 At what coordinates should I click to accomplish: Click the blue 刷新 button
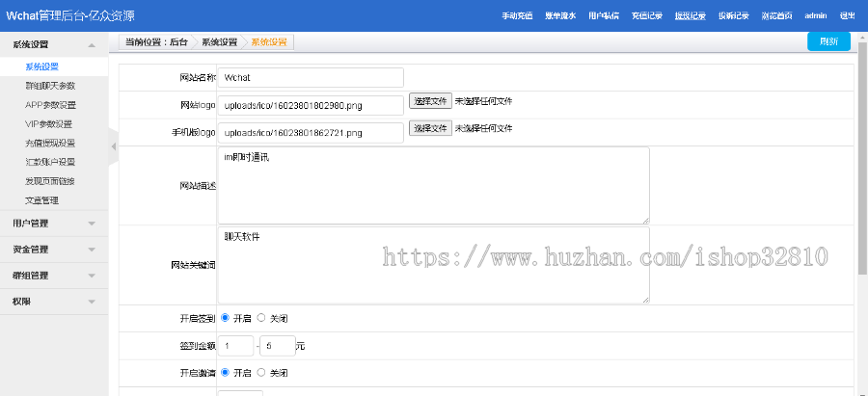(x=828, y=41)
